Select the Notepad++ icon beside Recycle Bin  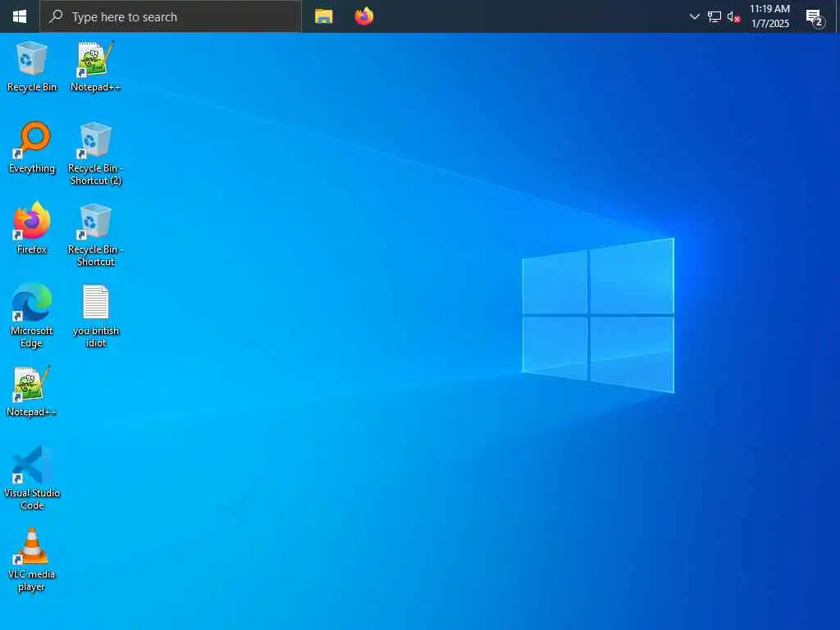[x=95, y=66]
